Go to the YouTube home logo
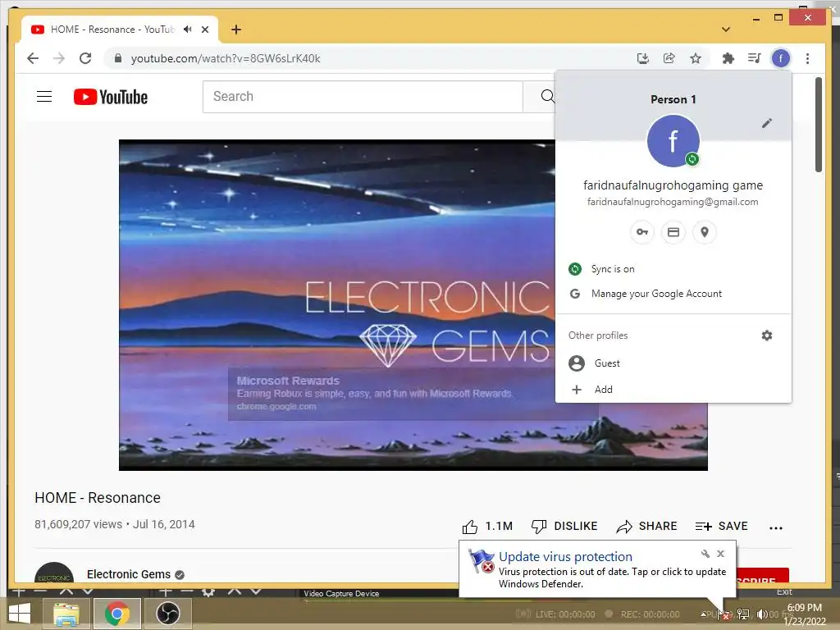Viewport: 840px width, 630px height. click(111, 97)
